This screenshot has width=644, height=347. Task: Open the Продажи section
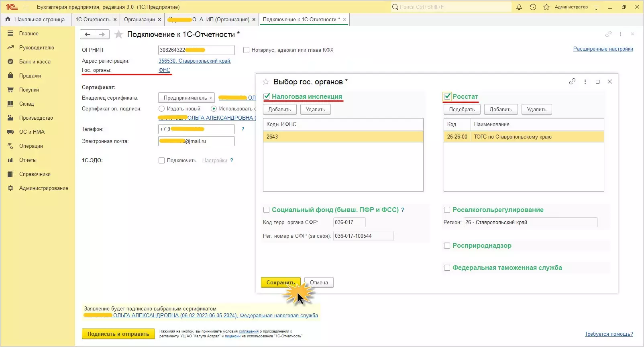(30, 76)
